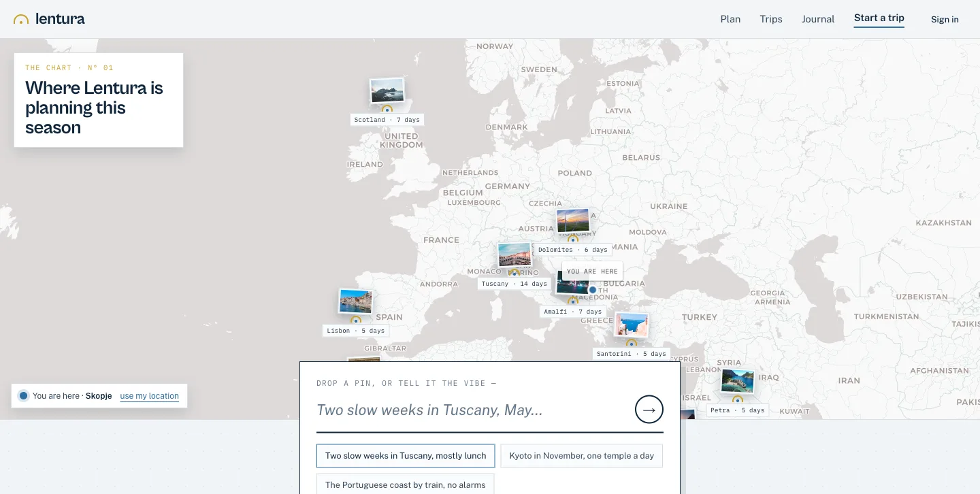Viewport: 980px width, 494px height.
Task: Open the Scotland photo thumbnail
Action: [x=387, y=90]
